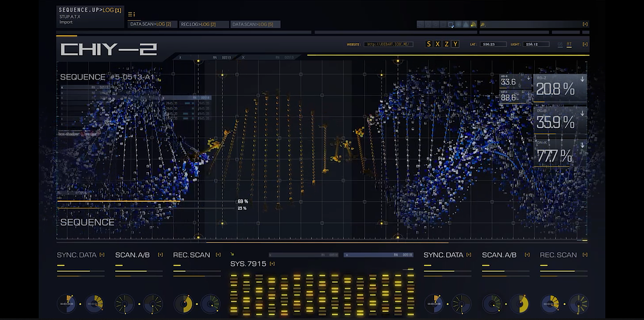Click bracket icon beside left SCAN.A/B heading

point(160,255)
